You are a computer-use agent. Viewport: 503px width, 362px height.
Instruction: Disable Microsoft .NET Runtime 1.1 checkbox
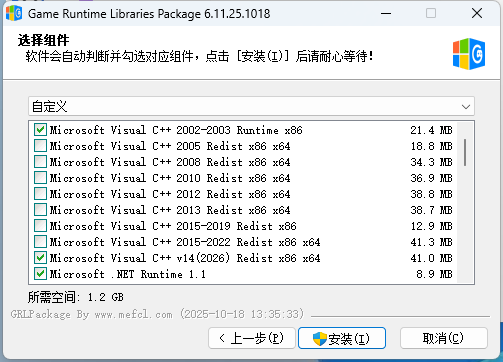[40, 274]
